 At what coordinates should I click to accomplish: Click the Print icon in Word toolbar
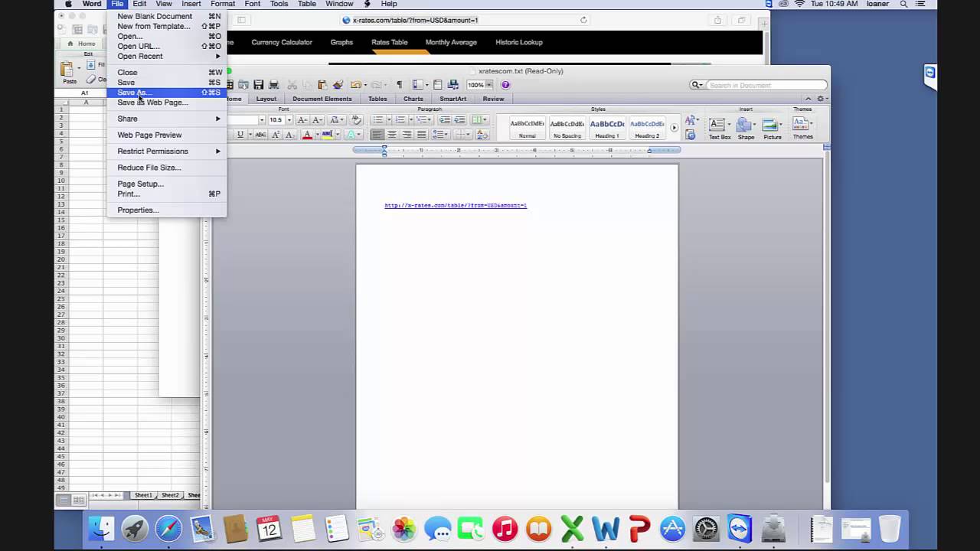pos(274,85)
